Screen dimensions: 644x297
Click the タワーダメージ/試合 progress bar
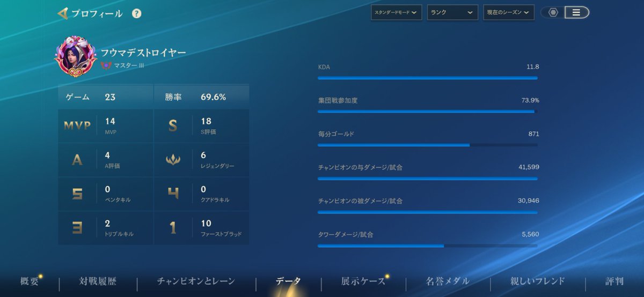click(428, 246)
